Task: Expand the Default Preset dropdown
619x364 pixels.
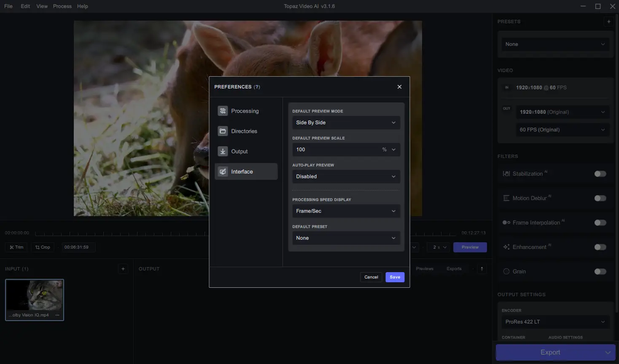Action: point(346,238)
